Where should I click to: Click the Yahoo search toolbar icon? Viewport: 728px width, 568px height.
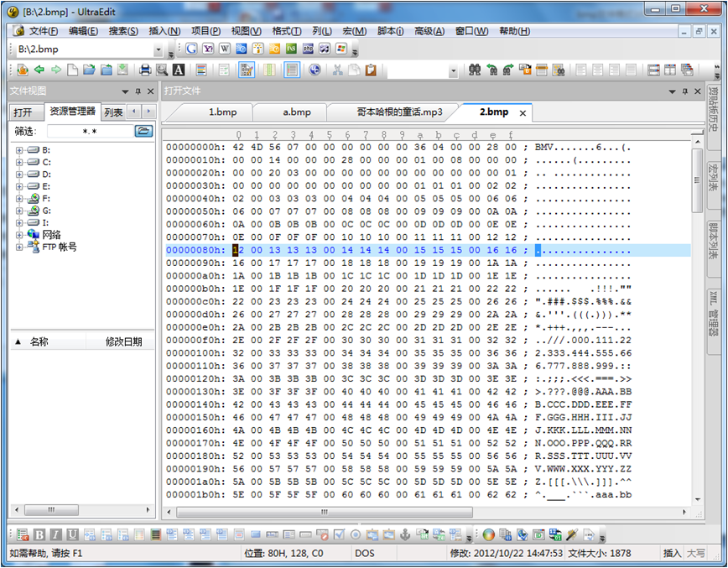click(x=207, y=49)
